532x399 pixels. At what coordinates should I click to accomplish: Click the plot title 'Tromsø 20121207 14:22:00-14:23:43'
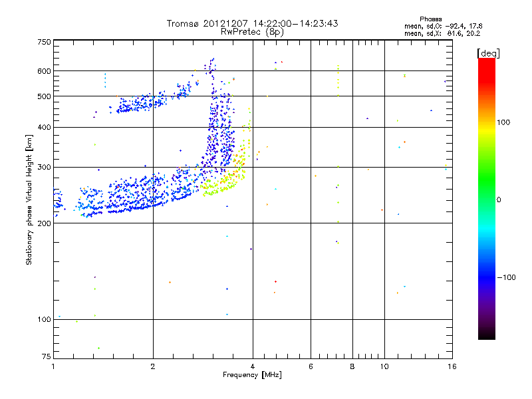click(252, 23)
